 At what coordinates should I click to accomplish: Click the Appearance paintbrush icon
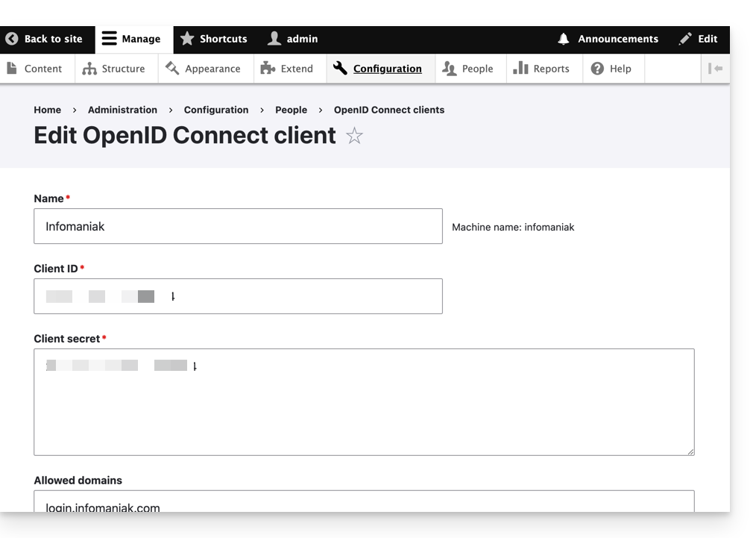(x=172, y=69)
